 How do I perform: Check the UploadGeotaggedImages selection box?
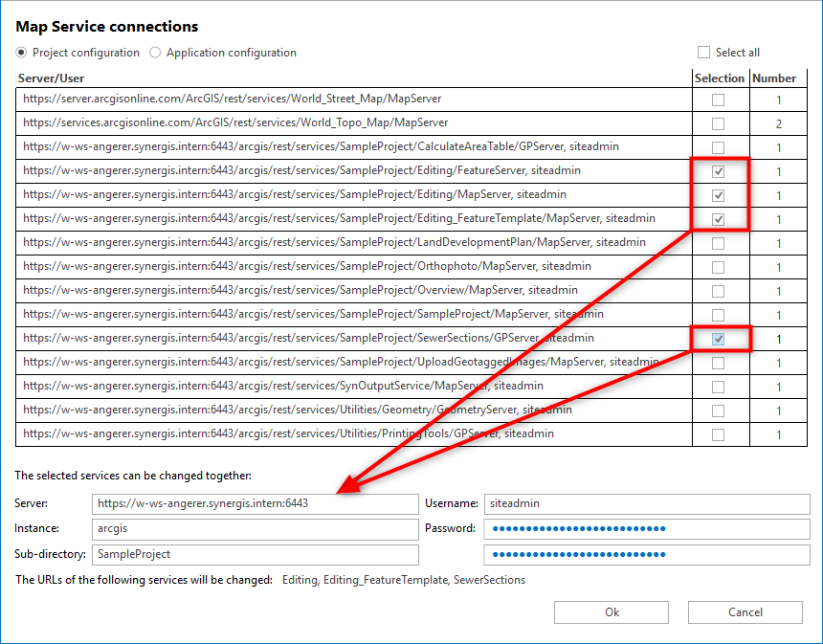pos(721,362)
